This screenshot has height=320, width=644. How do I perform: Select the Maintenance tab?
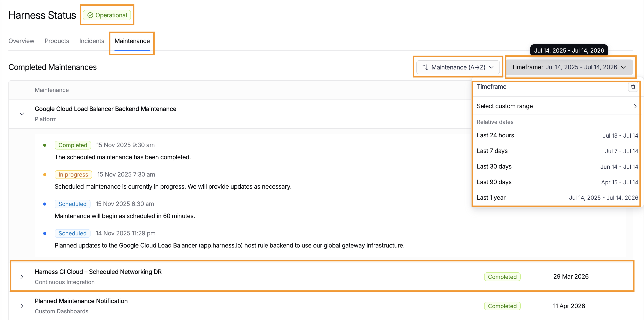(x=132, y=41)
